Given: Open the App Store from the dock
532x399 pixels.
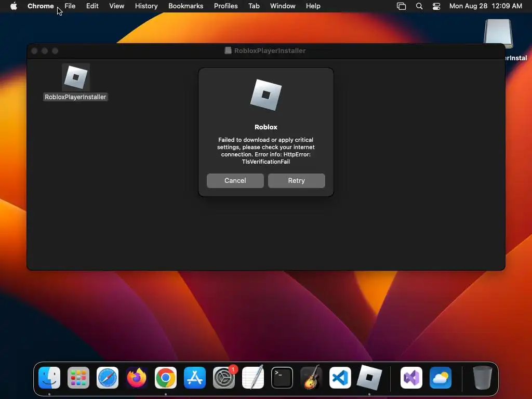Looking at the screenshot, I should pyautogui.click(x=195, y=378).
